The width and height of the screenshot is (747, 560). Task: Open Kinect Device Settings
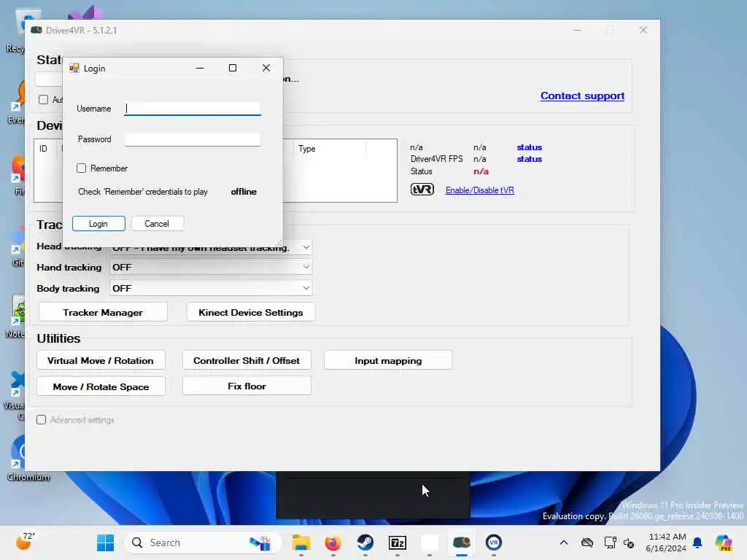(x=251, y=312)
